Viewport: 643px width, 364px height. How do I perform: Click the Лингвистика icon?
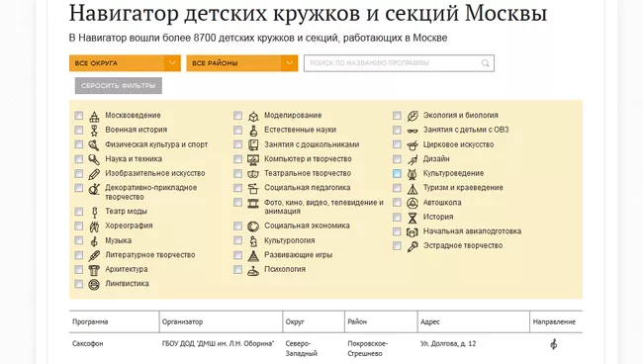pyautogui.click(x=94, y=284)
